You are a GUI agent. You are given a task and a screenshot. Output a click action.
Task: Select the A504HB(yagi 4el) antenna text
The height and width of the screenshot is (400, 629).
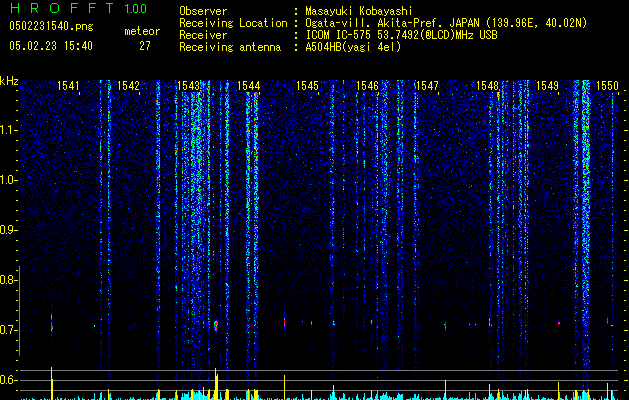353,47
